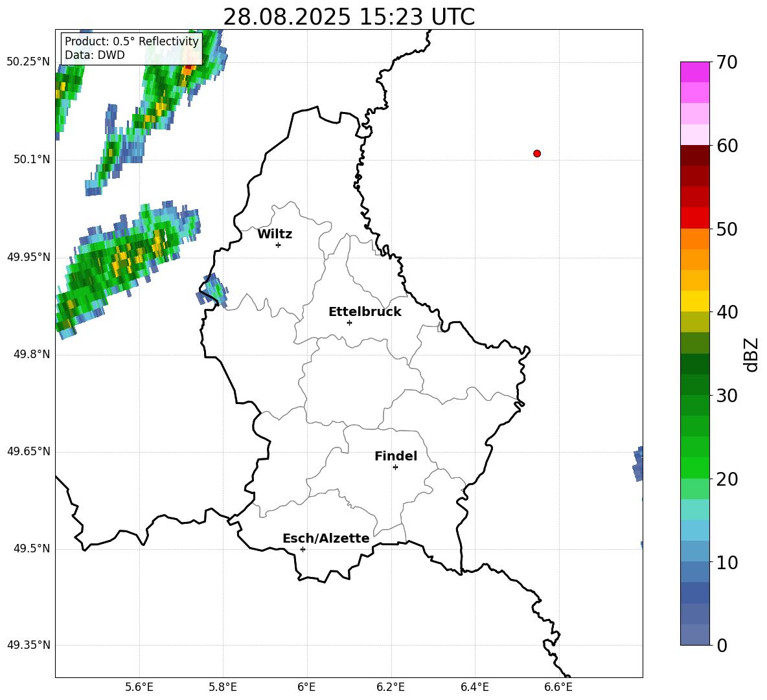The image size is (767, 700).
Task: Click the 5.6°E longitude tick label
Action: tap(139, 687)
